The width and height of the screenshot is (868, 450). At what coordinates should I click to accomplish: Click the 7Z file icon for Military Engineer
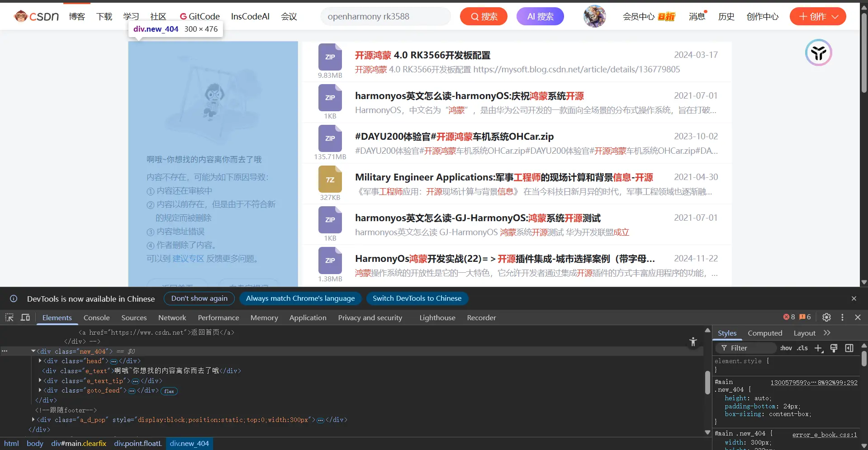pos(330,179)
